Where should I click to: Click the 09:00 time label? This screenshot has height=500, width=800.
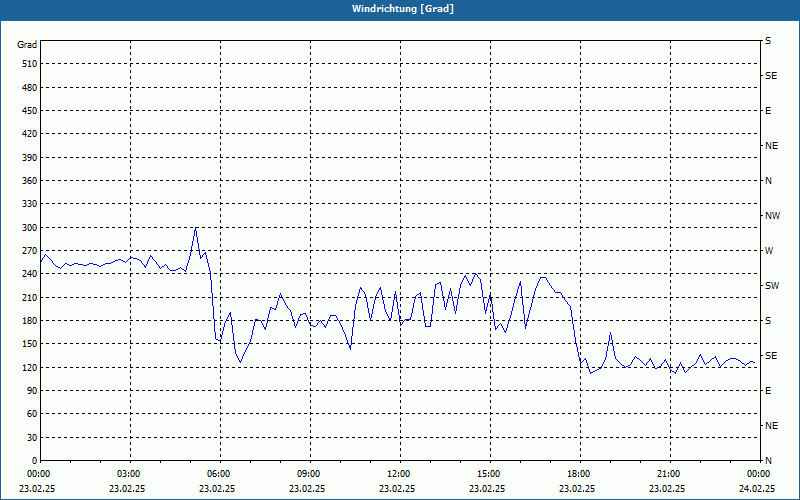pos(308,474)
